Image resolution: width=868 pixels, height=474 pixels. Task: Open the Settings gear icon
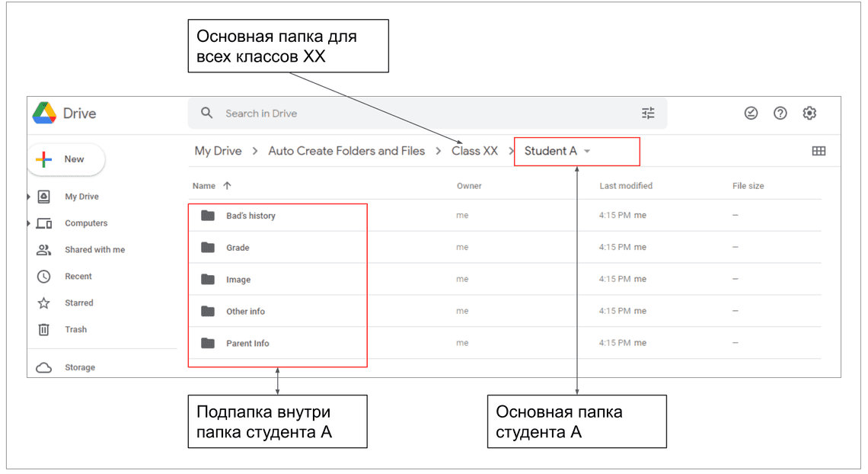(x=809, y=114)
